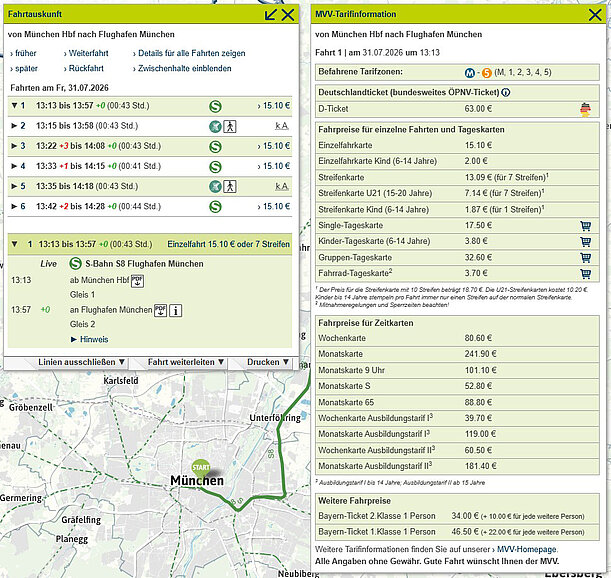611x578 pixels.
Task: Click k.A. price in trip 5 row
Action: (x=282, y=186)
